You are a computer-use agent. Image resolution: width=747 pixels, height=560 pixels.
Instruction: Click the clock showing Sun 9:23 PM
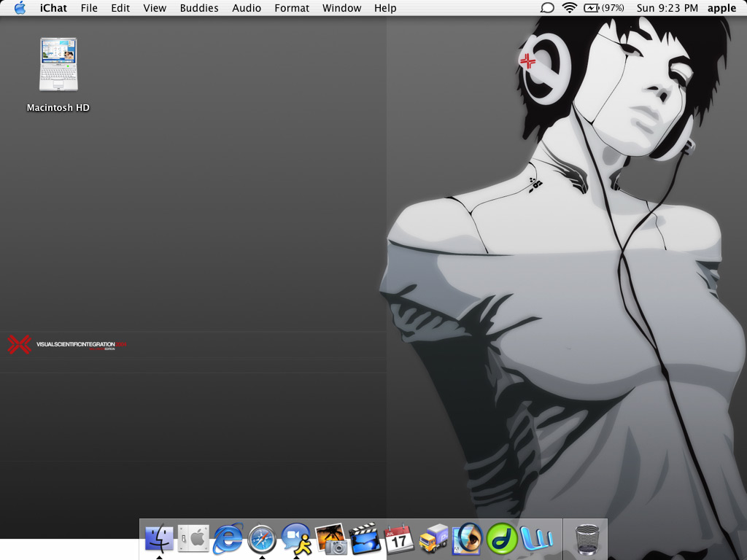coord(667,8)
